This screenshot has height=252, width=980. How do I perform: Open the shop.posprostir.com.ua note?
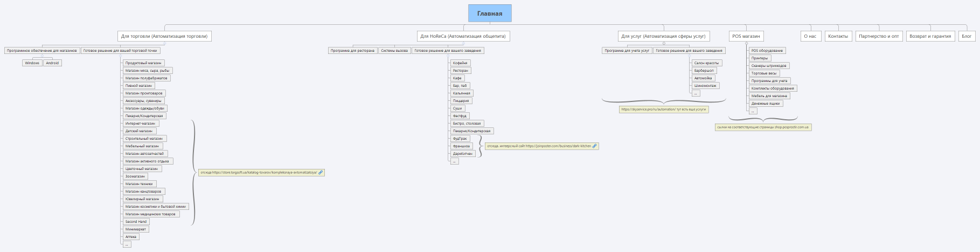(x=762, y=127)
